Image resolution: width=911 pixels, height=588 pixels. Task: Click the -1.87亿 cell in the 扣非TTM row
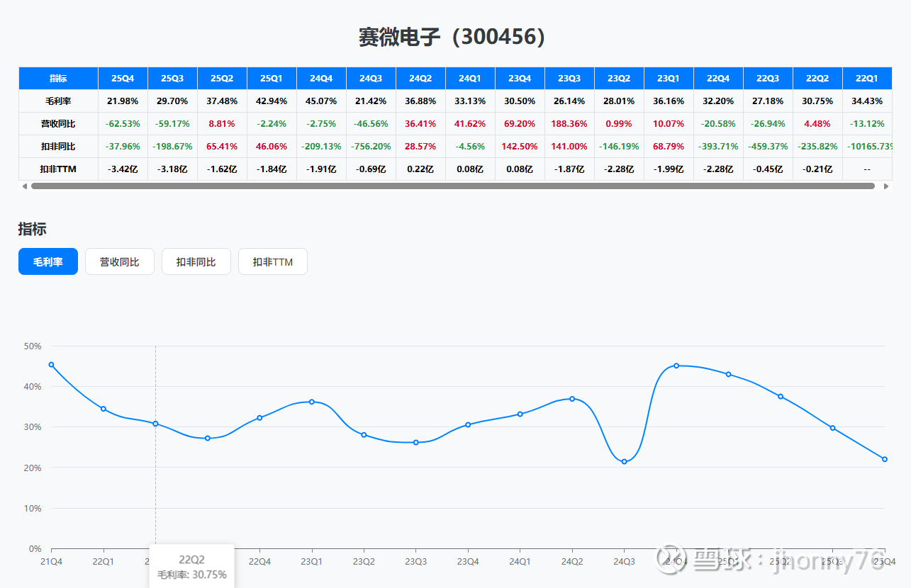570,169
